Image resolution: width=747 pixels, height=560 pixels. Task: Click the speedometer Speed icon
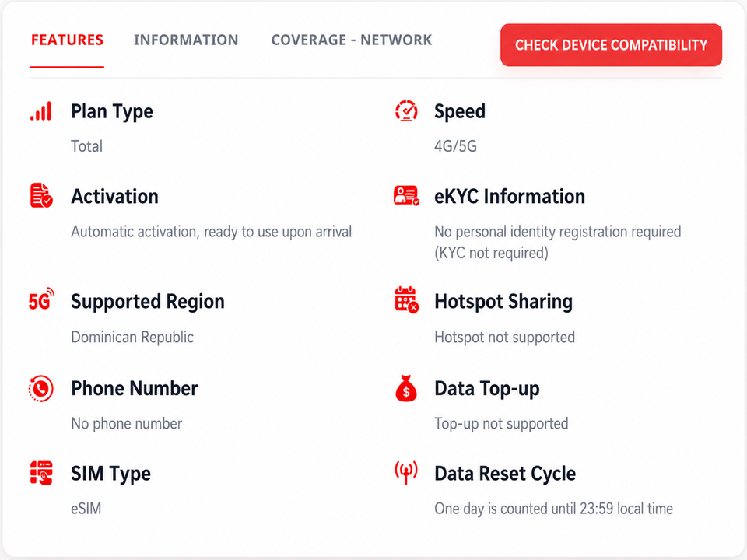[x=406, y=111]
